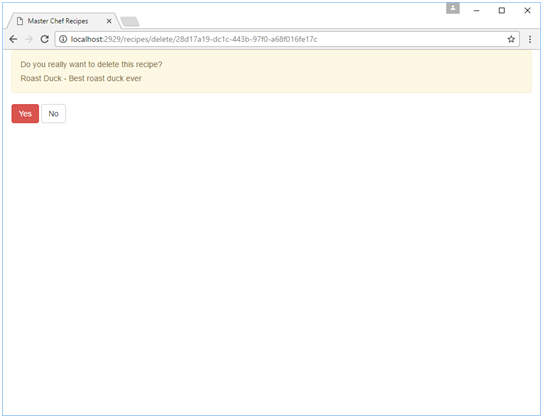
Task: Open the user profile icon in title bar
Action: (453, 8)
